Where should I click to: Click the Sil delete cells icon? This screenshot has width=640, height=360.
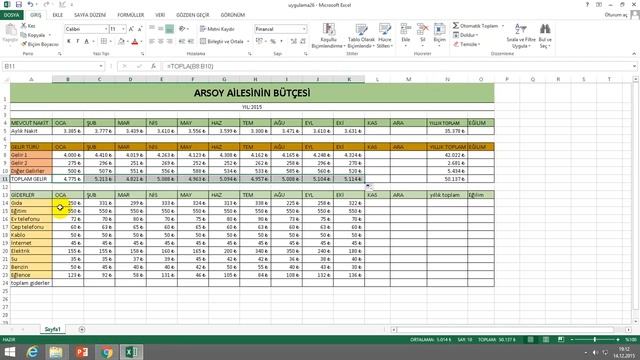tap(422, 29)
